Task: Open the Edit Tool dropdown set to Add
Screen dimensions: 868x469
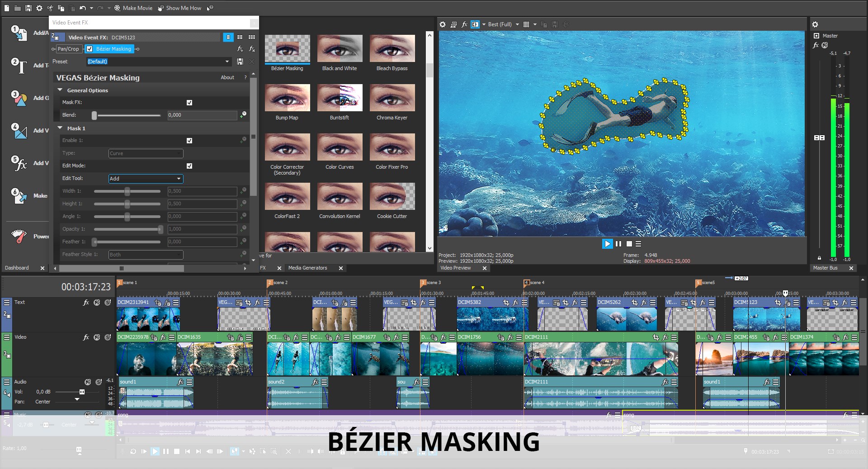Action: (x=145, y=179)
